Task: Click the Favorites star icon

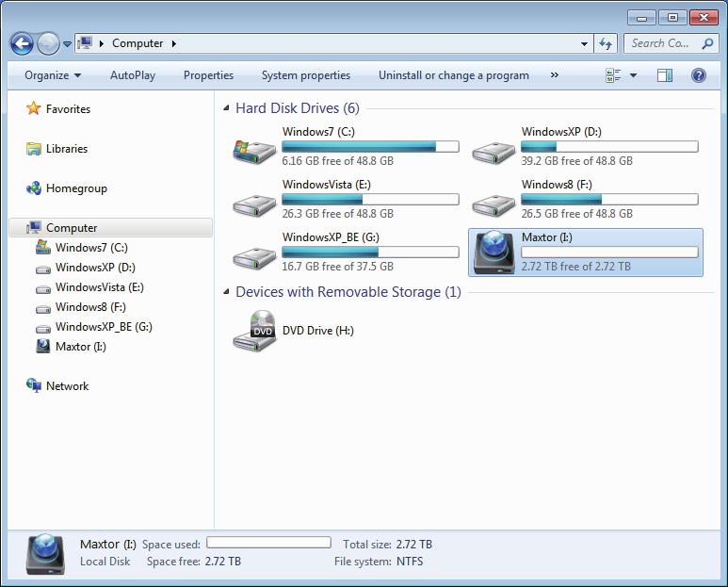Action: coord(33,108)
